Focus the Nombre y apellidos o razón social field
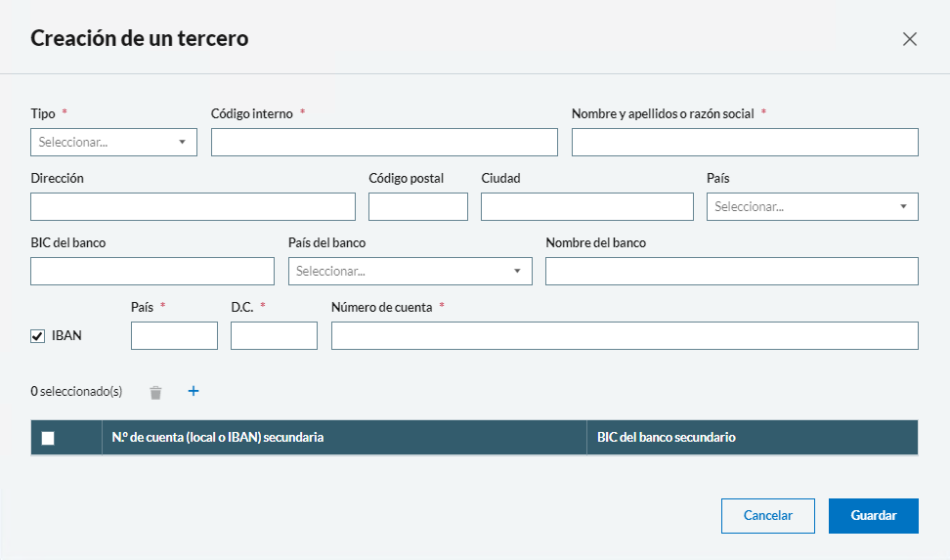This screenshot has height=560, width=950. point(744,142)
